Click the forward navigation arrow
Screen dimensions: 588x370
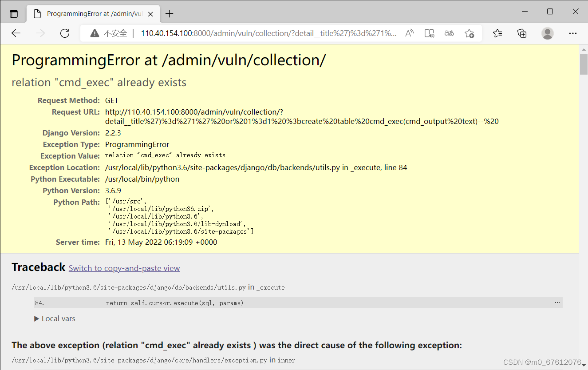click(40, 33)
